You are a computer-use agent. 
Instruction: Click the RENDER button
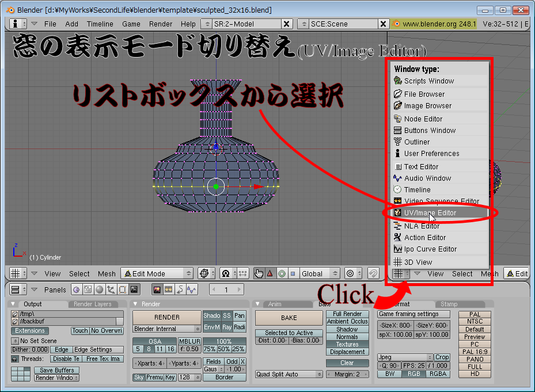167,317
